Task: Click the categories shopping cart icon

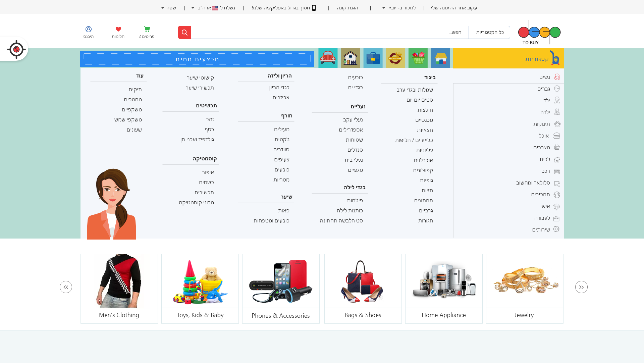Action: click(555, 58)
